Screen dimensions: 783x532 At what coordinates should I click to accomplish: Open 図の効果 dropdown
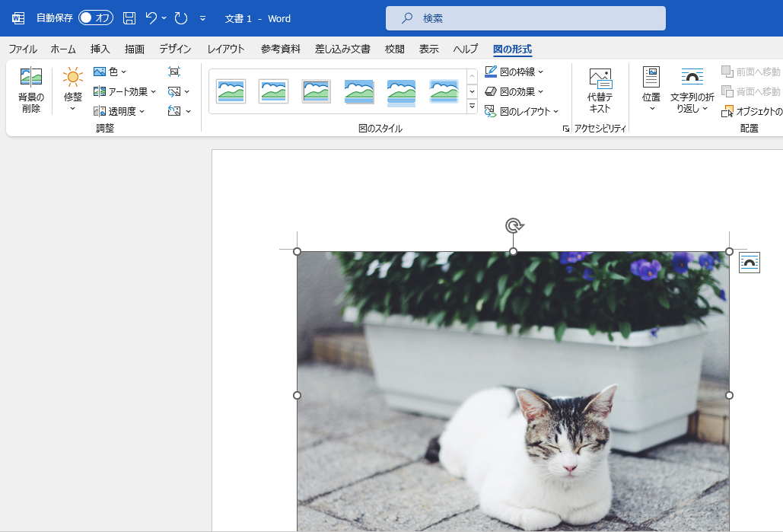pos(514,91)
